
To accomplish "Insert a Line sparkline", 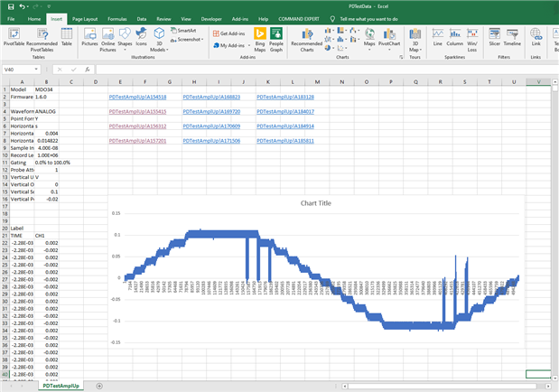I will tap(437, 37).
